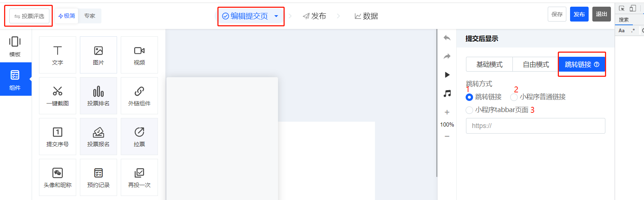644x200 pixels.
Task: Add the 文字 text component
Action: (58, 55)
